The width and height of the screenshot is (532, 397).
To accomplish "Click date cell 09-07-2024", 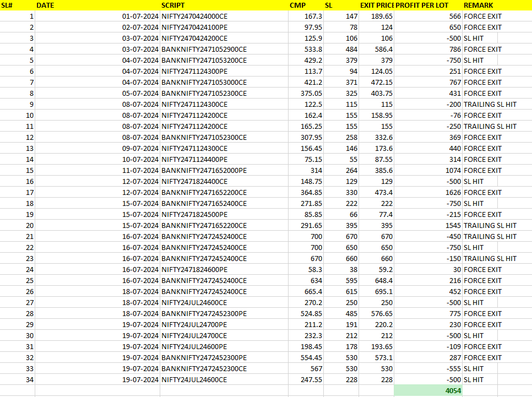I will pos(97,148).
